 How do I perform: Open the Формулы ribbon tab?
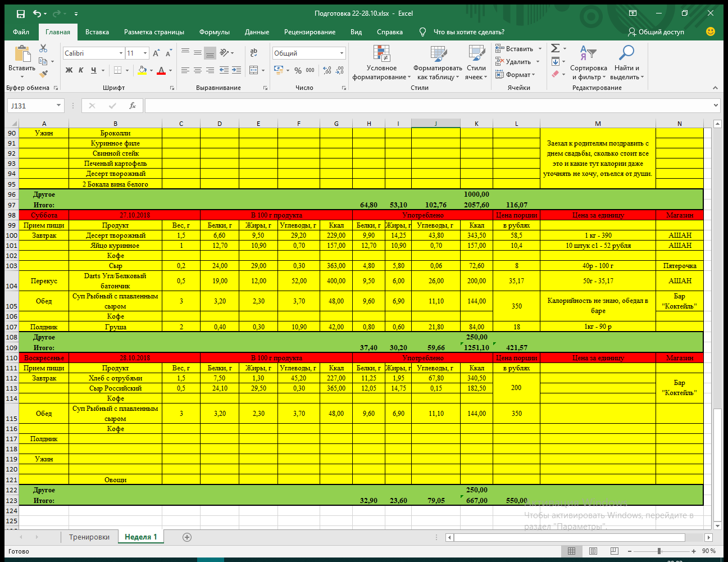[214, 32]
